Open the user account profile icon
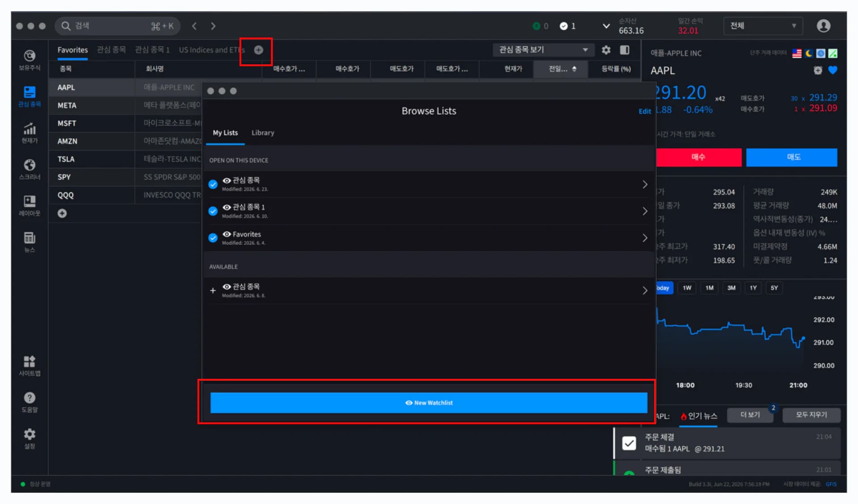The image size is (858, 504). point(824,26)
